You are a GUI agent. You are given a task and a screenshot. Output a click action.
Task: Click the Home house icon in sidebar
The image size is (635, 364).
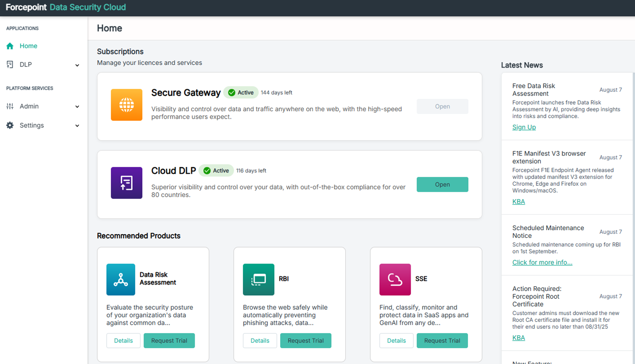click(10, 46)
